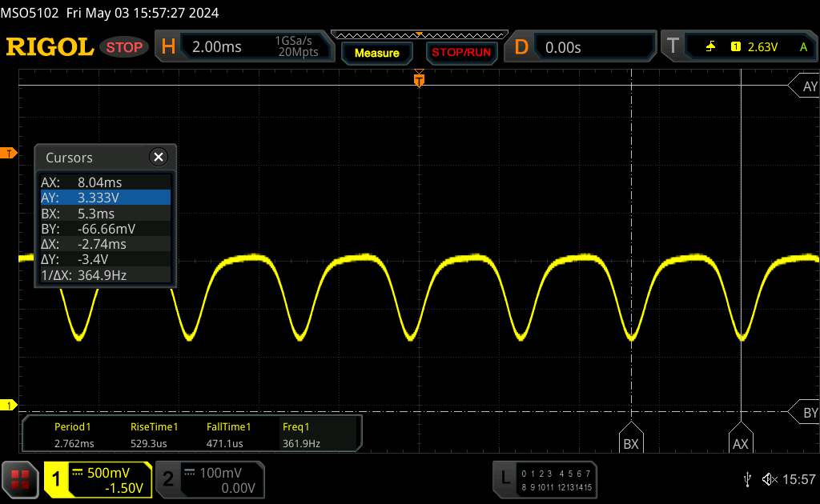The image size is (820, 504).
Task: Close the Cursors panel
Action: tap(159, 157)
